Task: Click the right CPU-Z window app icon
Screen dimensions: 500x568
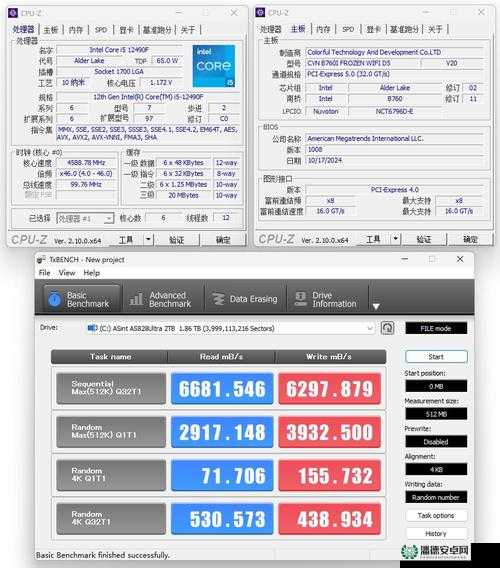Action: coord(260,13)
